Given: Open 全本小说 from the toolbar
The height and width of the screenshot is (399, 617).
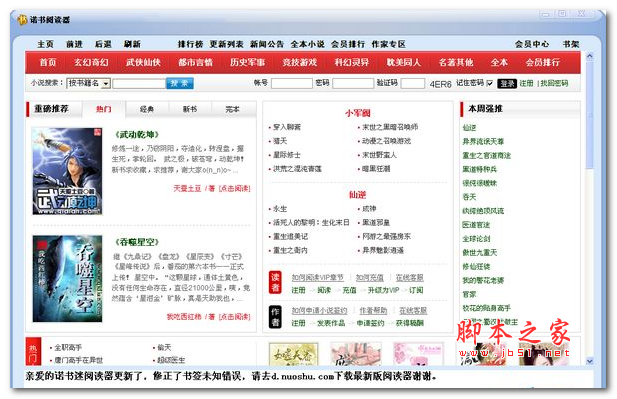Looking at the screenshot, I should tap(307, 44).
